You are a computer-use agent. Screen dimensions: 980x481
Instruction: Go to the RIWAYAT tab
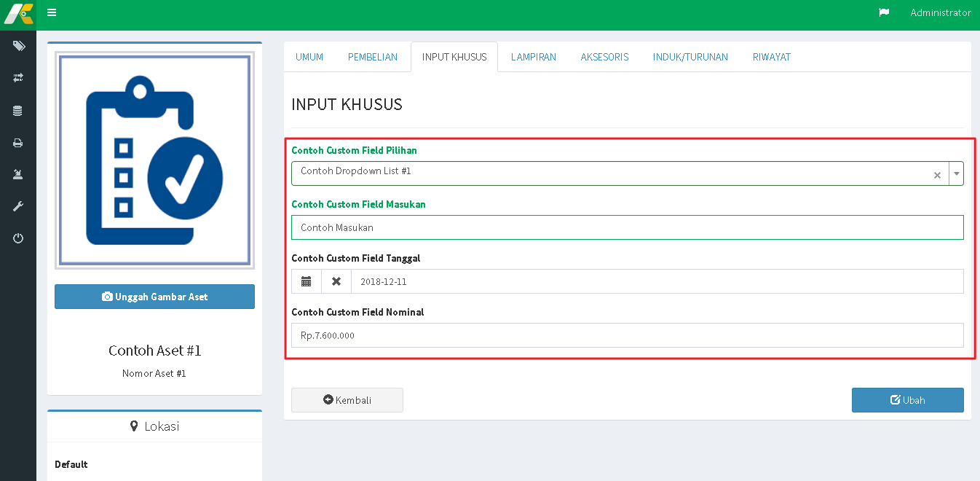tap(771, 57)
